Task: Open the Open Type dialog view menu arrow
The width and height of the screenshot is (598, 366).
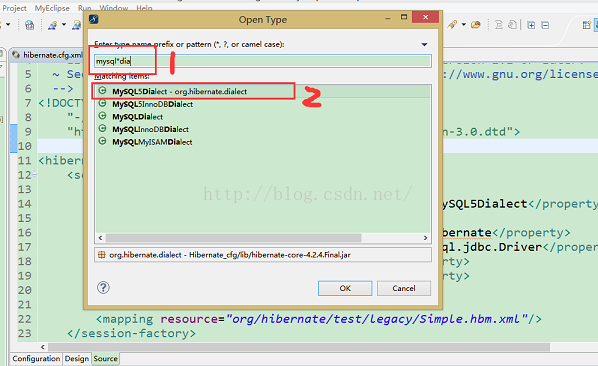Action: pyautogui.click(x=424, y=45)
